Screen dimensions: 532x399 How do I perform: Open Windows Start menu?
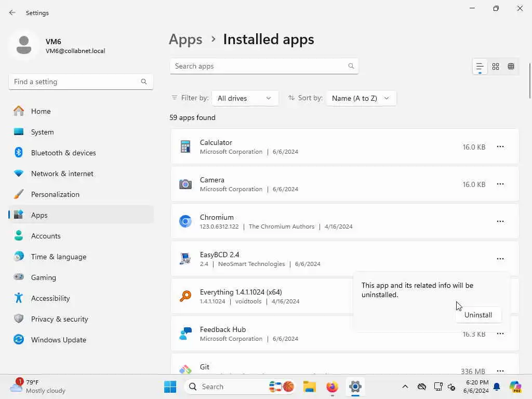[x=170, y=387]
